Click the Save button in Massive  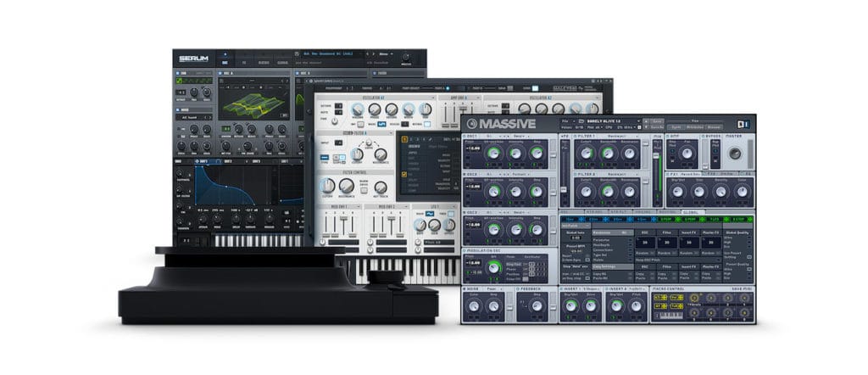pyautogui.click(x=657, y=121)
